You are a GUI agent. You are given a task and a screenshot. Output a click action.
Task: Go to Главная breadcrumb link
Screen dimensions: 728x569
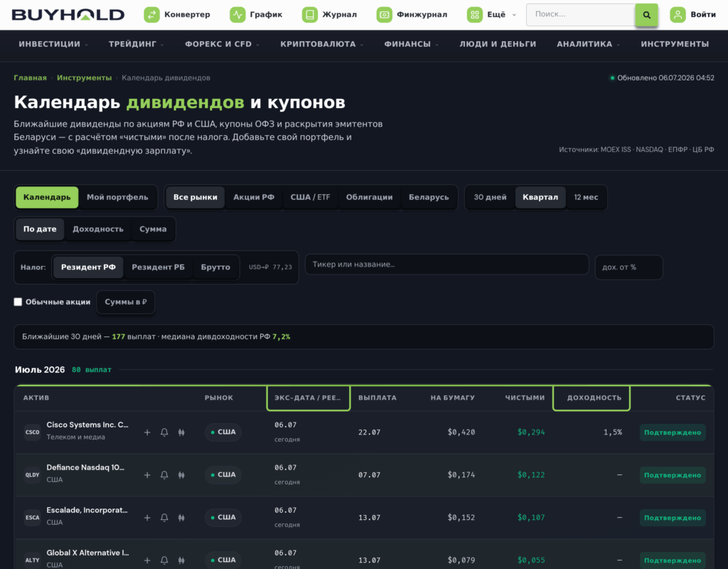(x=30, y=78)
